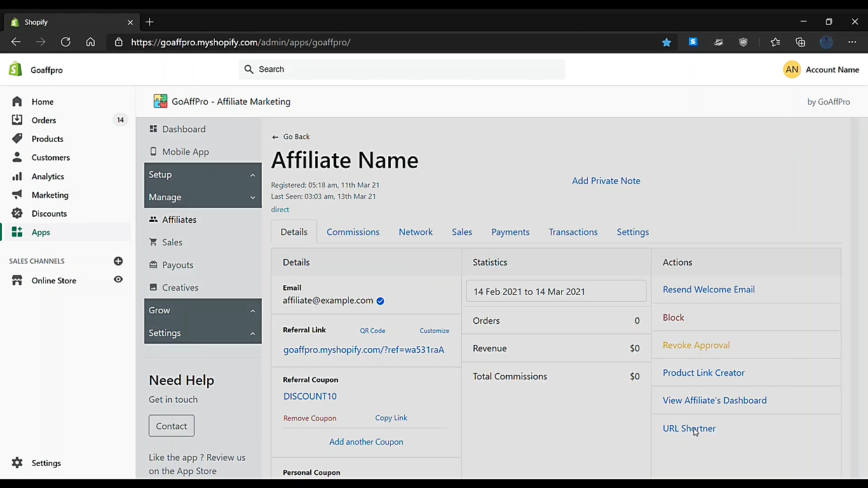Click the browser refresh button

pos(65,42)
